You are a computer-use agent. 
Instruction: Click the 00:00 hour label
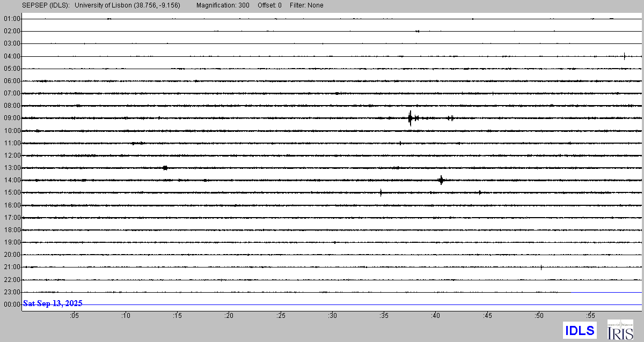[12, 304]
